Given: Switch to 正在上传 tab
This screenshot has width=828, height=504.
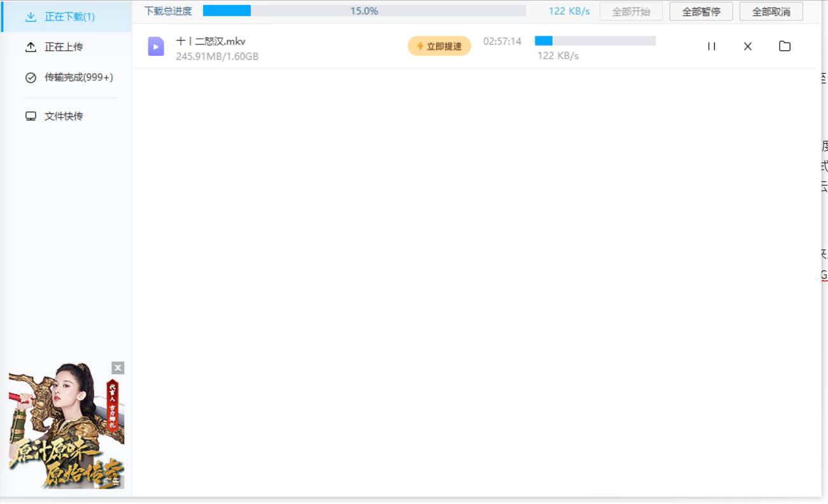Looking at the screenshot, I should pyautogui.click(x=64, y=47).
